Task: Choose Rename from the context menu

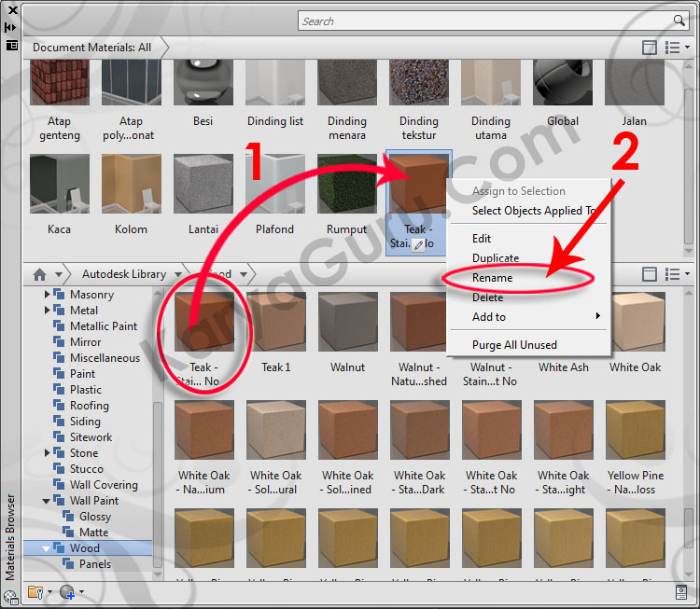Action: point(492,278)
